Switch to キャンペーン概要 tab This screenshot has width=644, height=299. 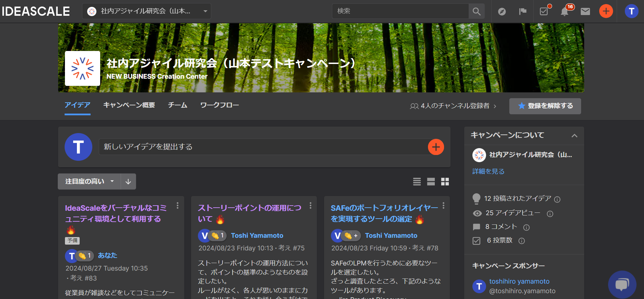[129, 105]
